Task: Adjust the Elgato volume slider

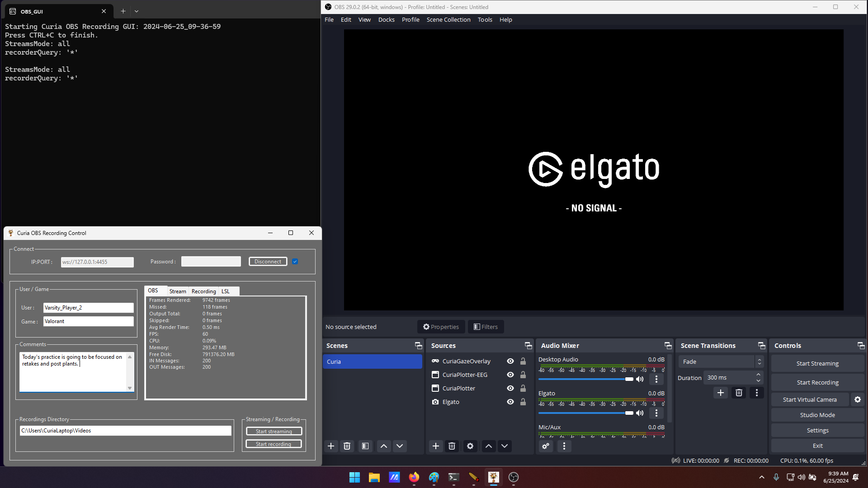Action: coord(586,413)
